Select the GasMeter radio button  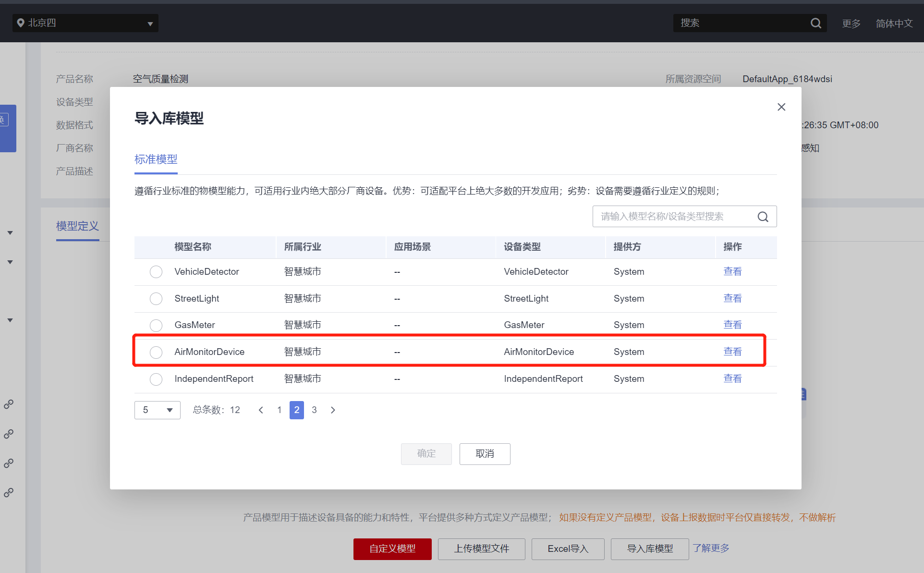point(156,325)
